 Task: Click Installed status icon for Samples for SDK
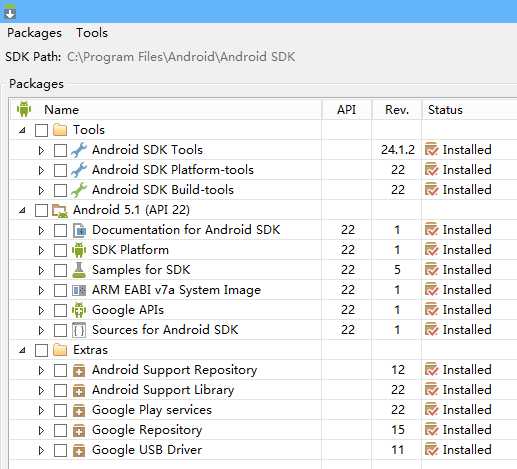click(431, 270)
